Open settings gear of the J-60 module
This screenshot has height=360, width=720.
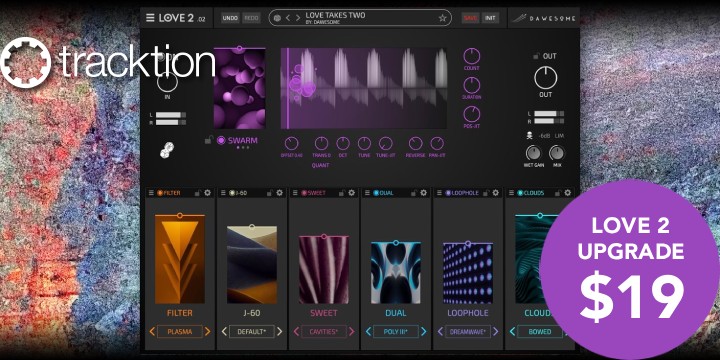(280, 193)
